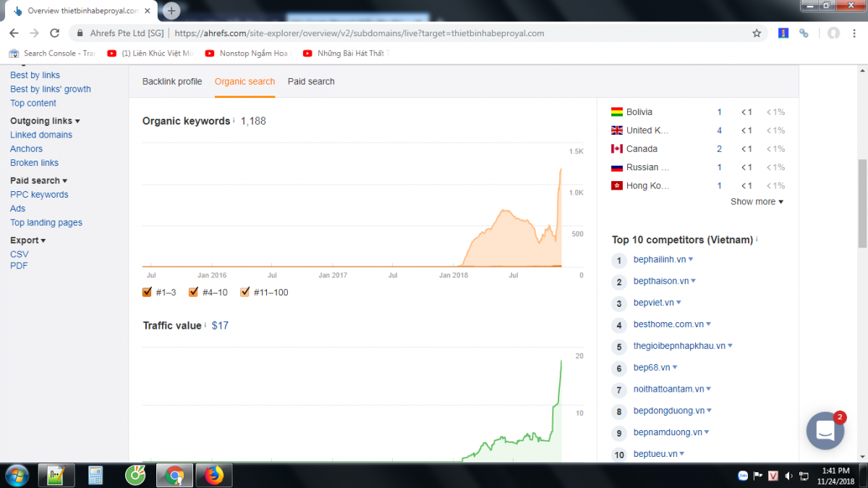Open the Nonstop Ngắm Hoa bookmark
This screenshot has height=488, width=868.
247,53
